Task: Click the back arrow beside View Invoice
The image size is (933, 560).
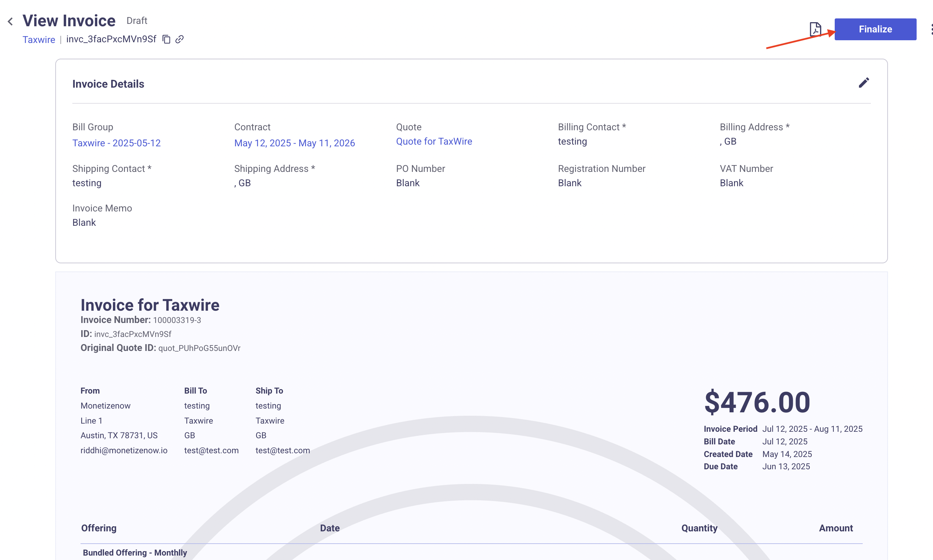Action: pos(11,21)
